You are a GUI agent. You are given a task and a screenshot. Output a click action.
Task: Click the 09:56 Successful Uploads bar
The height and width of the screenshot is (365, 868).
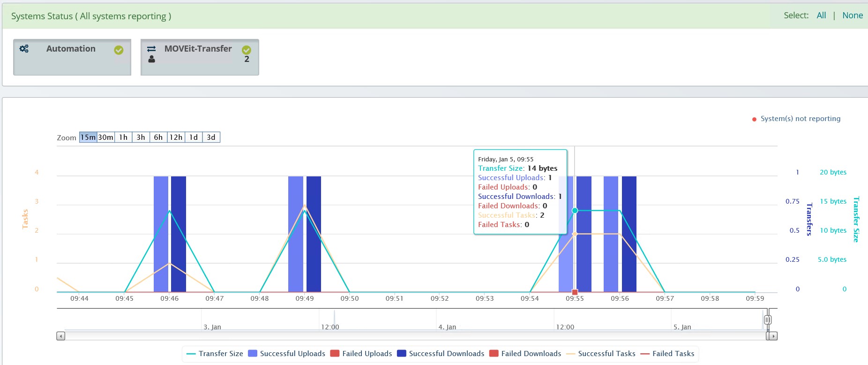611,234
